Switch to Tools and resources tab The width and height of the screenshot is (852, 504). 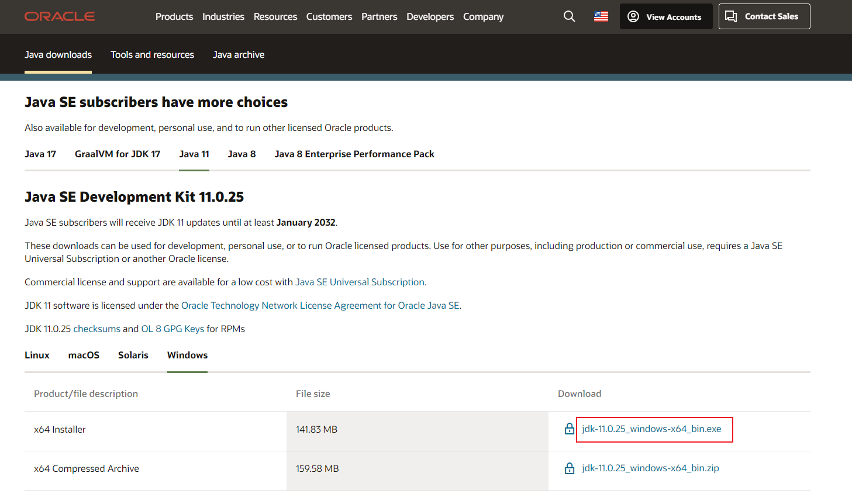coord(152,54)
